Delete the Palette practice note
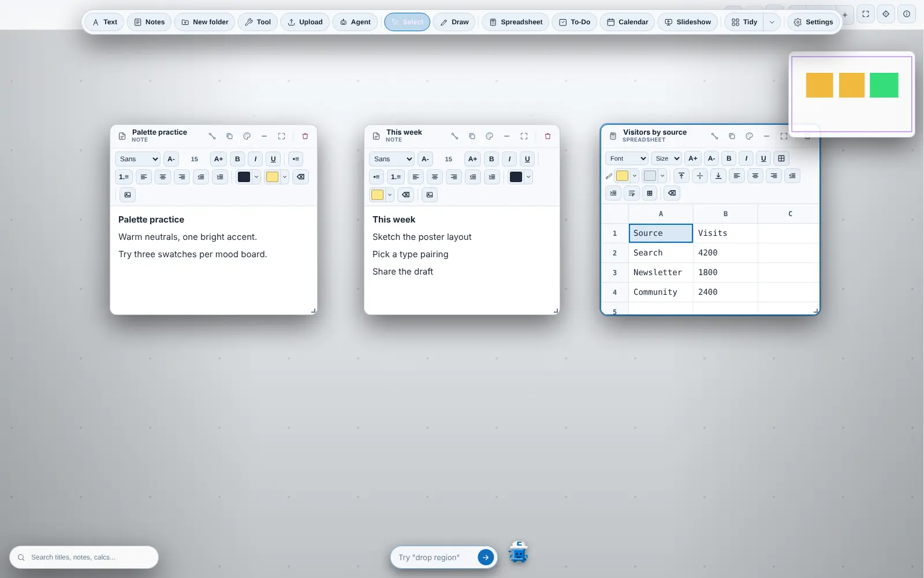The image size is (924, 578). click(x=305, y=136)
